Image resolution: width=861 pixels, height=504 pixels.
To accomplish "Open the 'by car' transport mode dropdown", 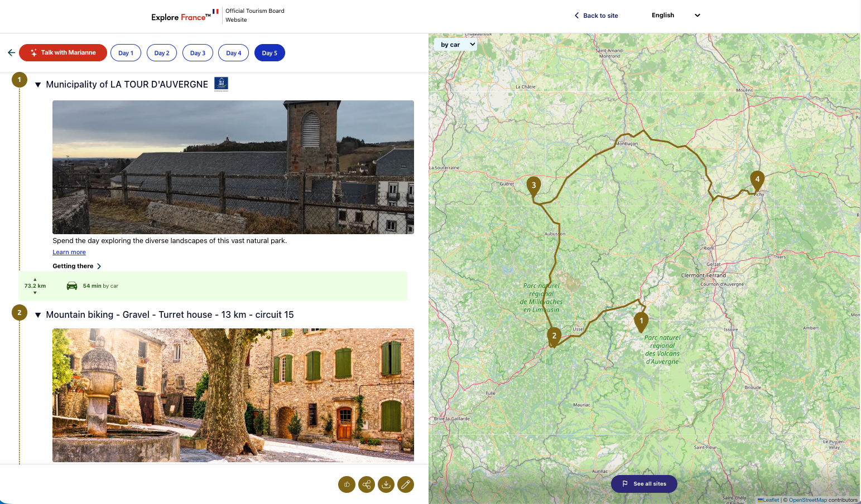I will 456,45.
